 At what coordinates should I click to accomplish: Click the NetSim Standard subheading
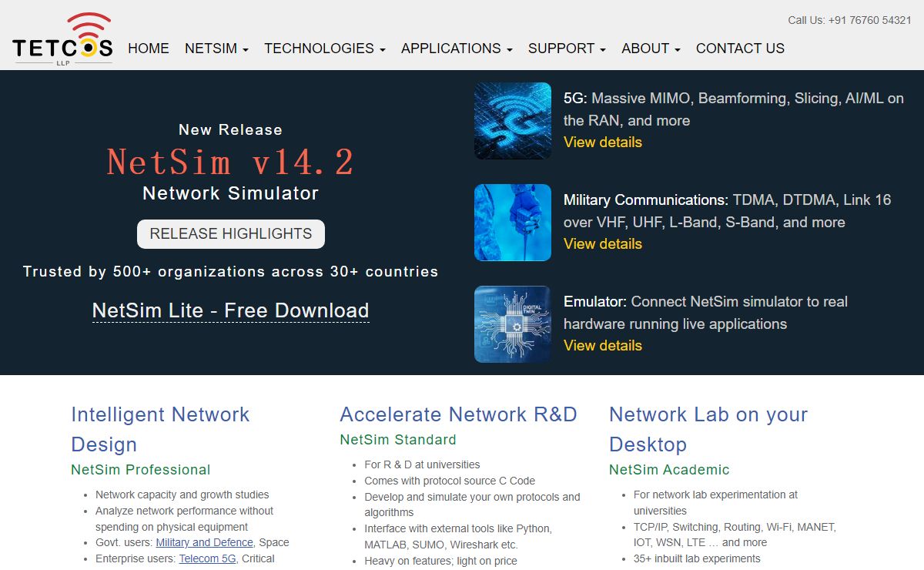(398, 440)
